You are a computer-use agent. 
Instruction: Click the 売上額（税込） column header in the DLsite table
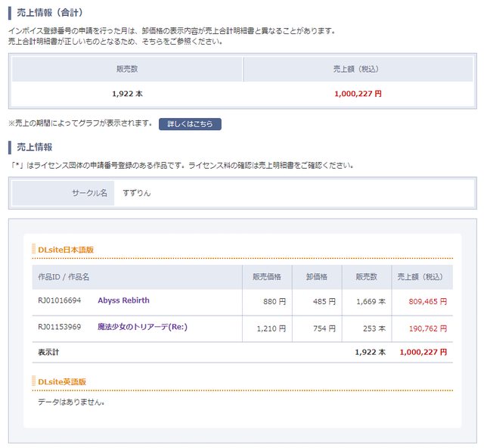(420, 277)
